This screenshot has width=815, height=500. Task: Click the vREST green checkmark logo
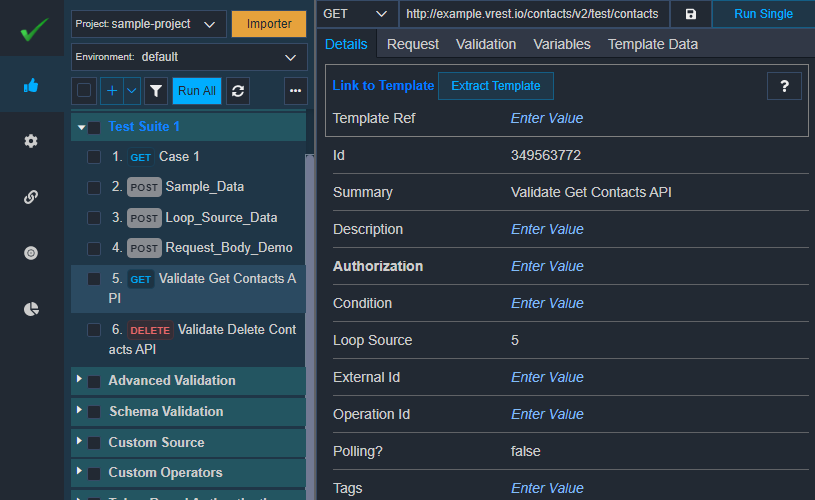pyautogui.click(x=34, y=29)
